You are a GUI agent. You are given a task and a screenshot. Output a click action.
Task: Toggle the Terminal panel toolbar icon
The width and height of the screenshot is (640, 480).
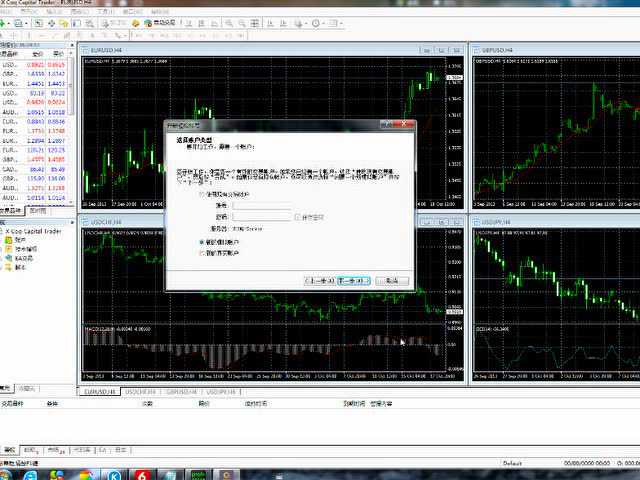[77, 24]
